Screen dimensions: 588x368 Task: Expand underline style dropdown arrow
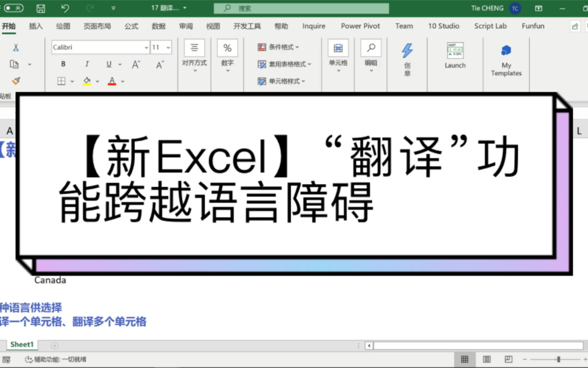tap(120, 65)
